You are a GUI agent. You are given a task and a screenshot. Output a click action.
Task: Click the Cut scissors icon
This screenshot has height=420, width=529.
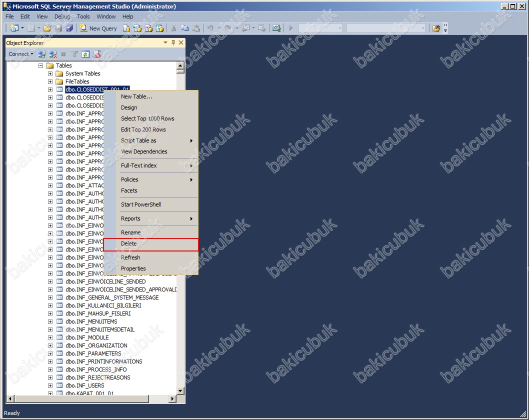173,28
